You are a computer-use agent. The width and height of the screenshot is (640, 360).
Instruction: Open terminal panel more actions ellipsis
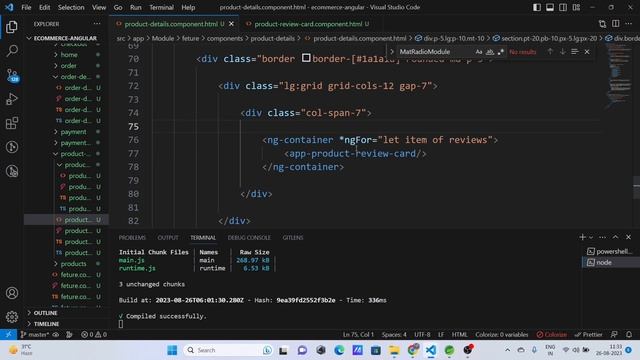coord(602,237)
